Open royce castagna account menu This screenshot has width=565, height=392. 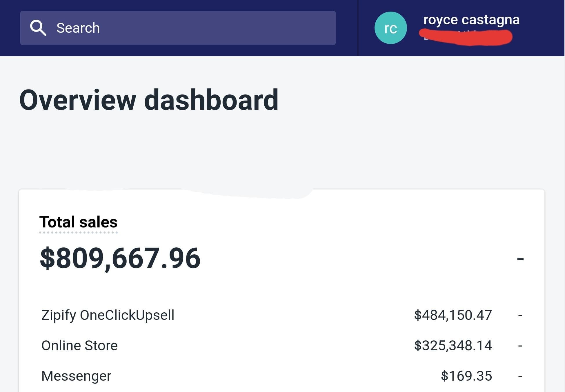click(471, 20)
